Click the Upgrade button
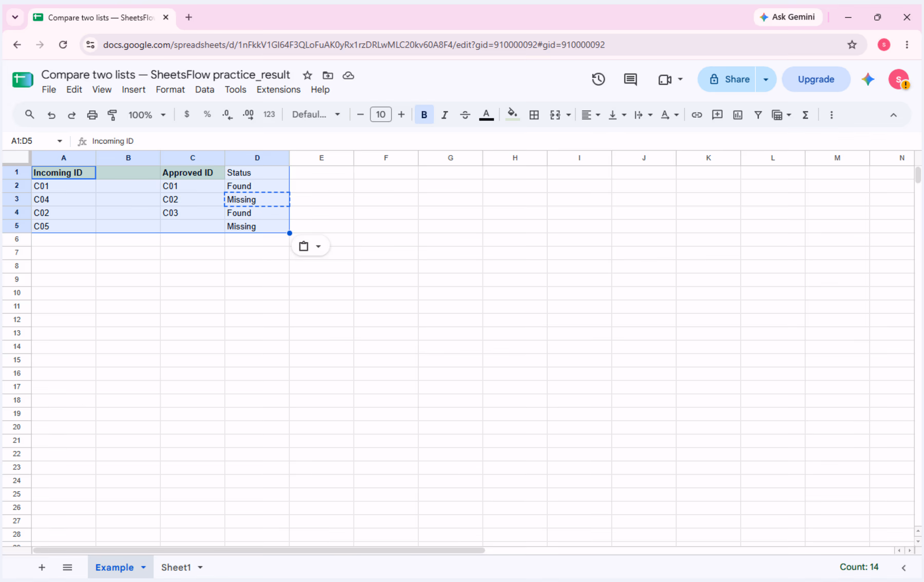Image resolution: width=924 pixels, height=582 pixels. (x=816, y=79)
